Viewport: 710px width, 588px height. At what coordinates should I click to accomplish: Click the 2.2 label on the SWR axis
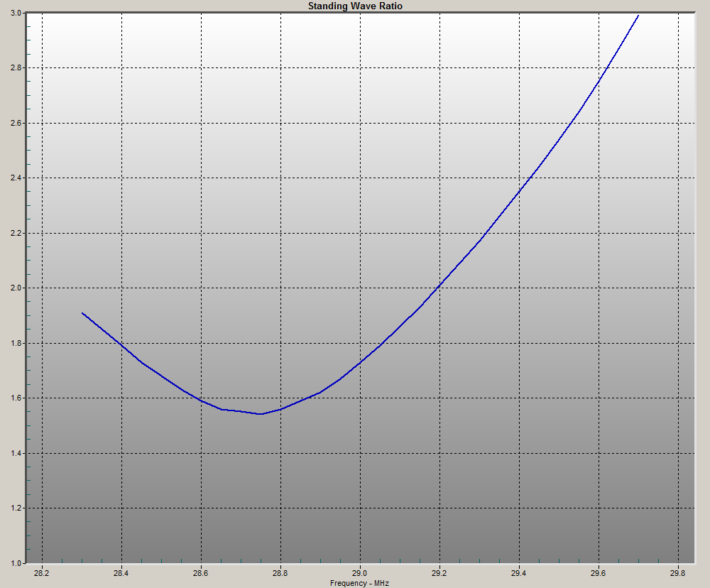[x=16, y=233]
